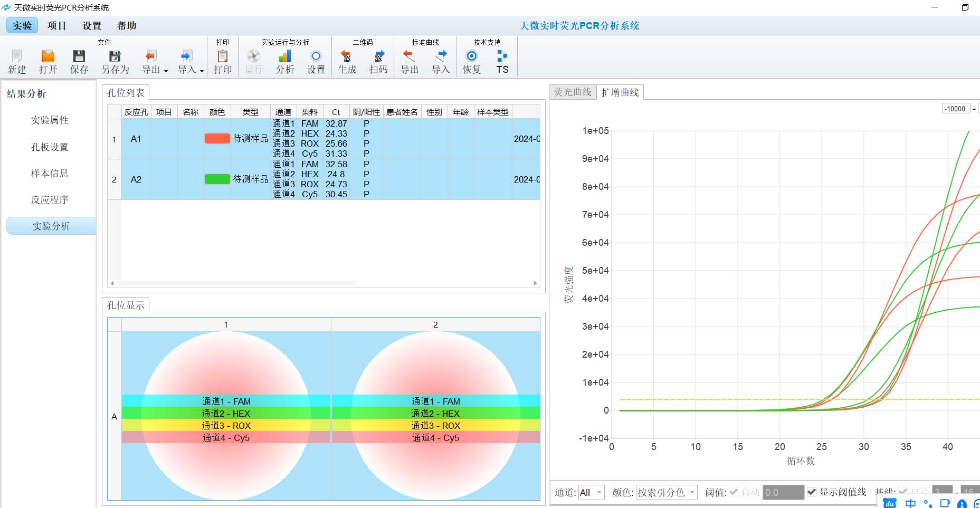
Task: Toggle the 阈值 自动 checkbox
Action: click(734, 492)
